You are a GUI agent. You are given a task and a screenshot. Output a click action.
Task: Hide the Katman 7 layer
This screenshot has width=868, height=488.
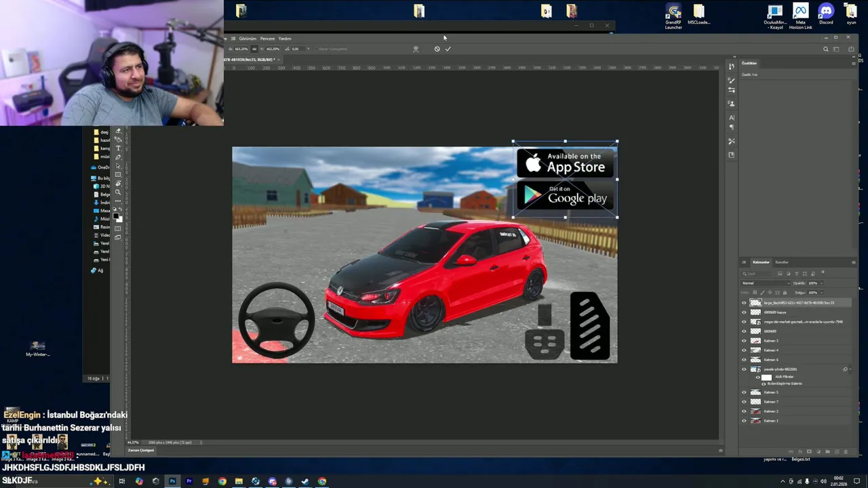click(x=744, y=402)
